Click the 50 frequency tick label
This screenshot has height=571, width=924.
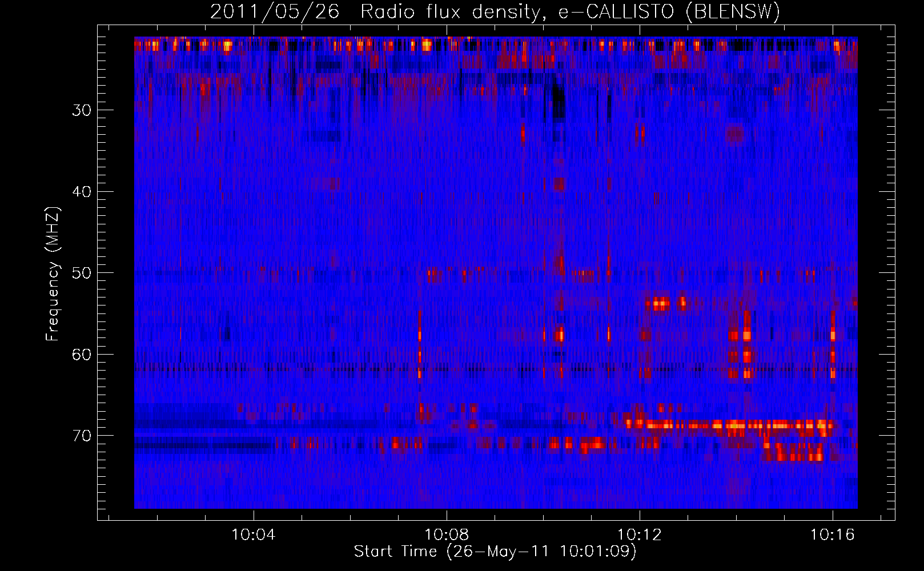(82, 273)
